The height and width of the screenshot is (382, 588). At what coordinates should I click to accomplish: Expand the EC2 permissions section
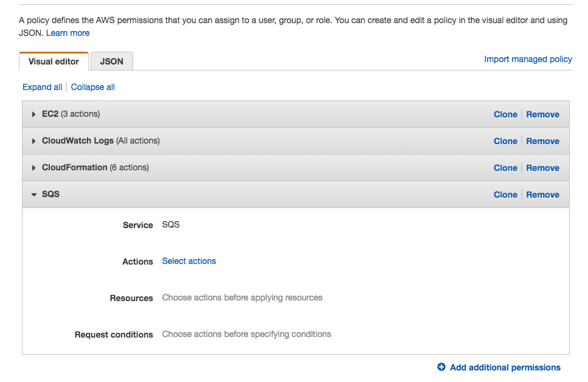34,114
